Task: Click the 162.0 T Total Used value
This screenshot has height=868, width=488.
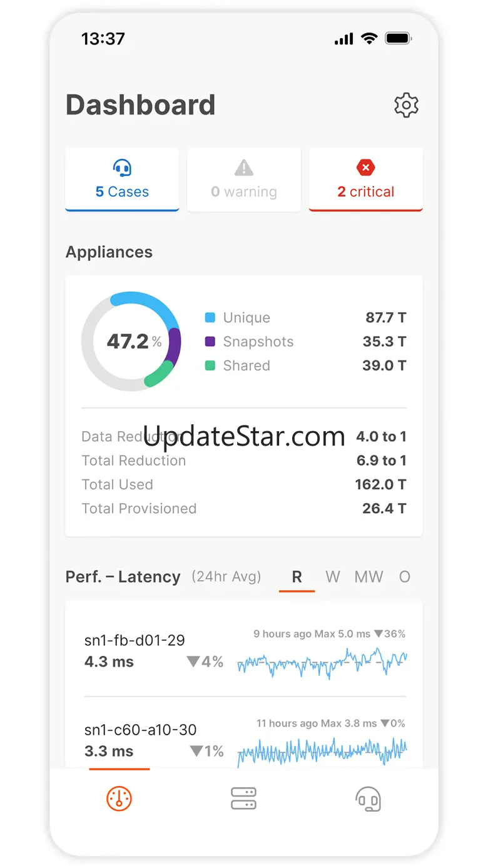Action: click(381, 484)
